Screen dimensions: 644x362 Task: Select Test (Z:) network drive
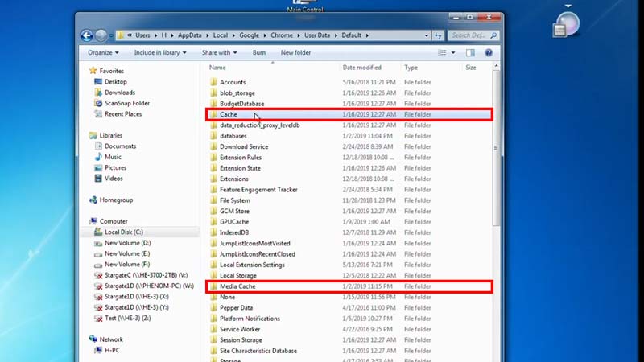[x=127, y=318]
